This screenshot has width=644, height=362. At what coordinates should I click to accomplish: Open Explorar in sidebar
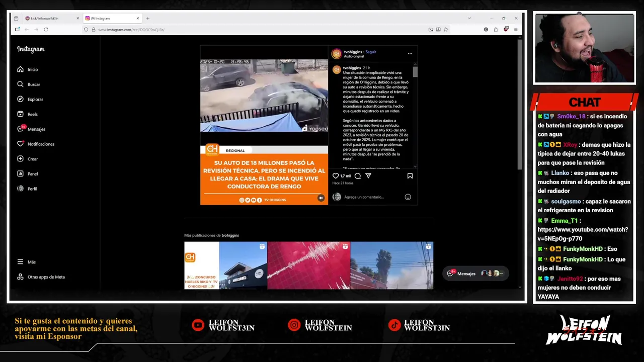(x=30, y=99)
